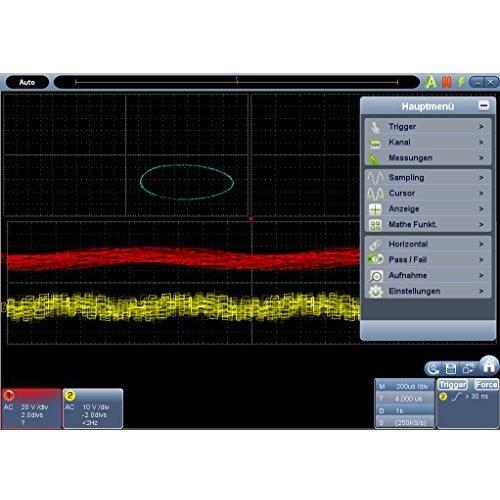
Task: Expand Messungen submenu arrow
Action: 481,158
